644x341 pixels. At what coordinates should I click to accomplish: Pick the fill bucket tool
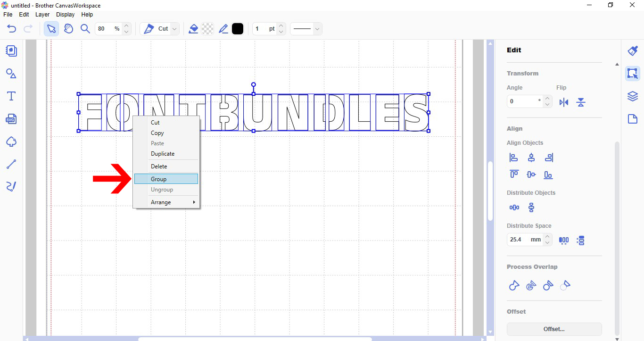pos(193,29)
